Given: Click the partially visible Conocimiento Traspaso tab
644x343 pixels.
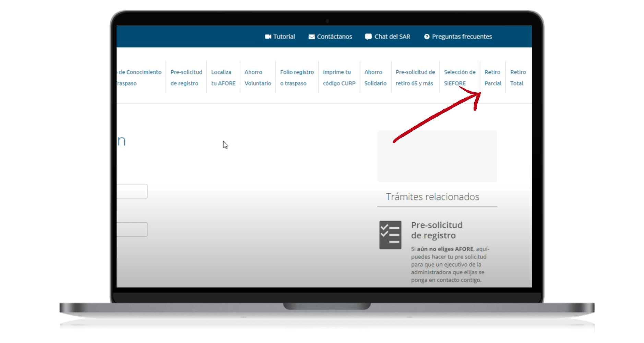Looking at the screenshot, I should click(x=140, y=78).
